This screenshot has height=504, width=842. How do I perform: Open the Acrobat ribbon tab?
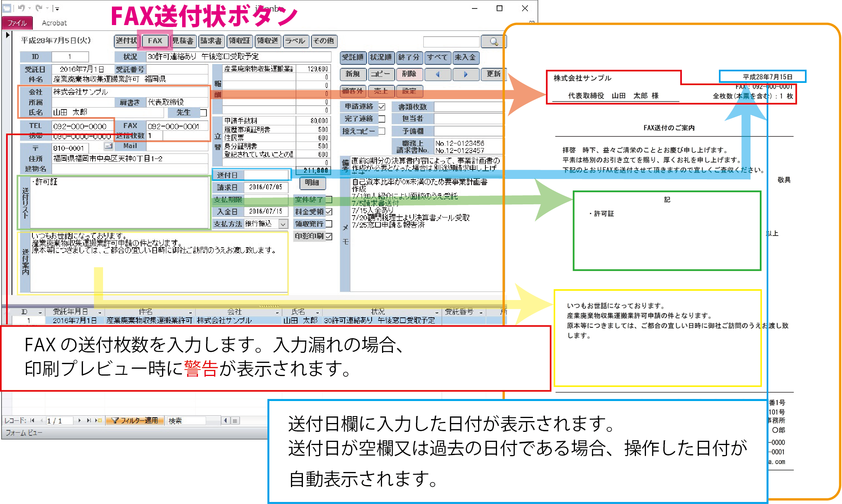[x=54, y=23]
